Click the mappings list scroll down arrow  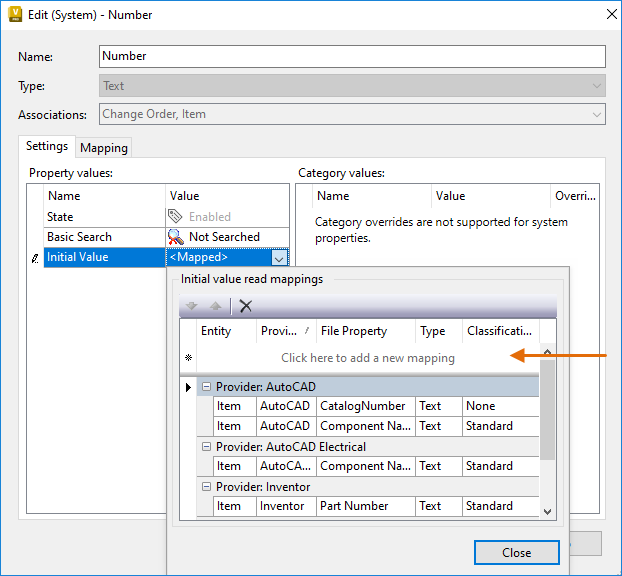(547, 512)
